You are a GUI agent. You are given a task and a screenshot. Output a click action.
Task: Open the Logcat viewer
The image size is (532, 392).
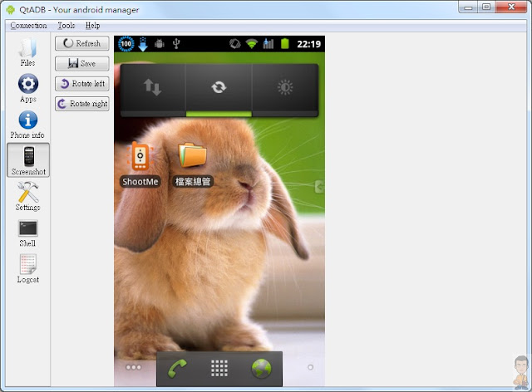tap(27, 269)
